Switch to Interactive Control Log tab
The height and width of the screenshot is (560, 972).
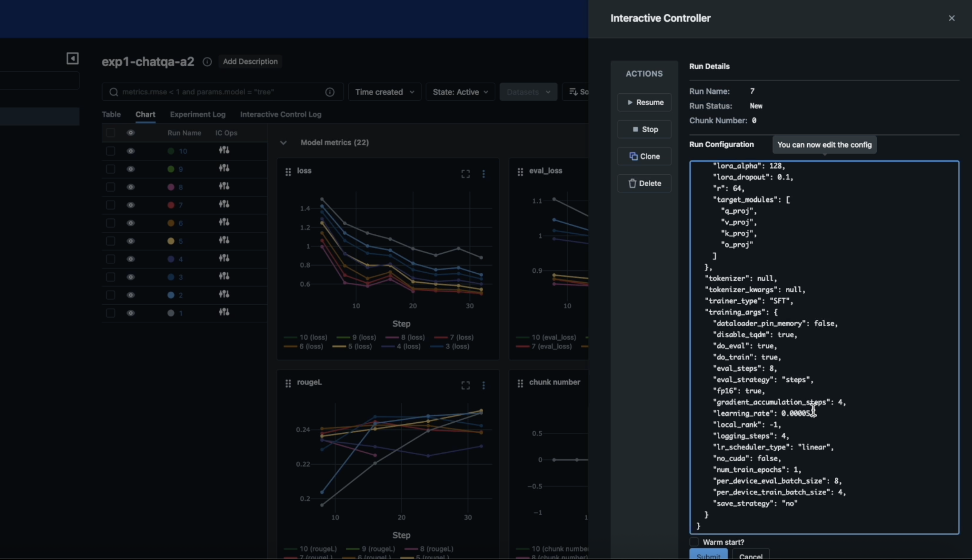tap(280, 115)
